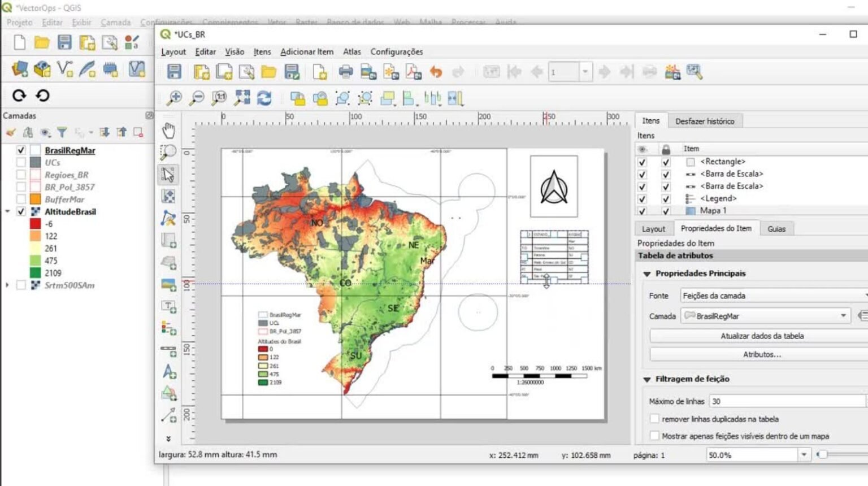Click the 'Atributos...' button

pos(762,354)
